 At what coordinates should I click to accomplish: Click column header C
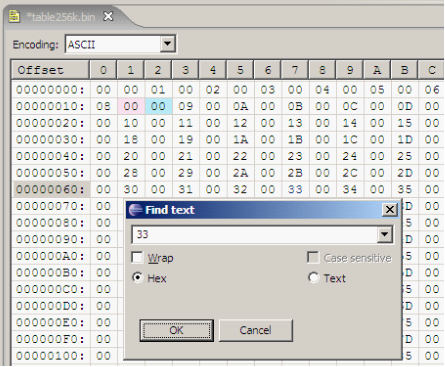[432, 70]
